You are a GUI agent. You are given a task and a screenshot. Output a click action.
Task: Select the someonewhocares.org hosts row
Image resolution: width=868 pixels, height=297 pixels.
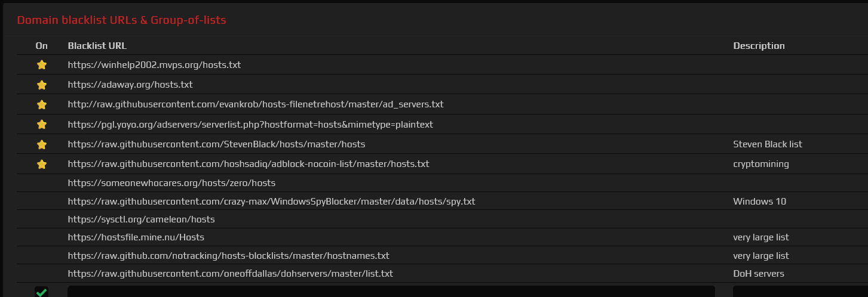(x=442, y=183)
